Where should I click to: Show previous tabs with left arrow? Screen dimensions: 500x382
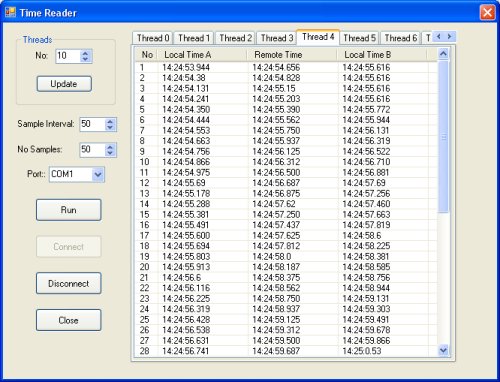(x=439, y=37)
